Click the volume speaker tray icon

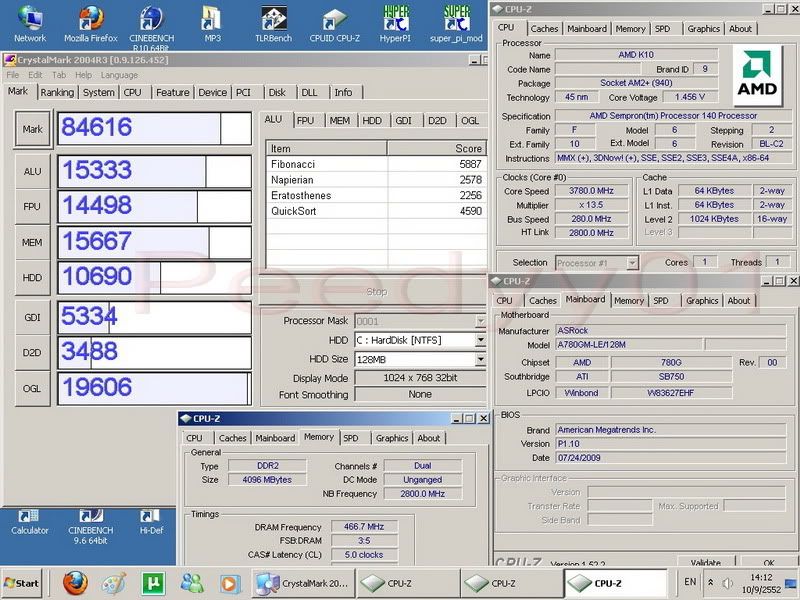coord(727,583)
